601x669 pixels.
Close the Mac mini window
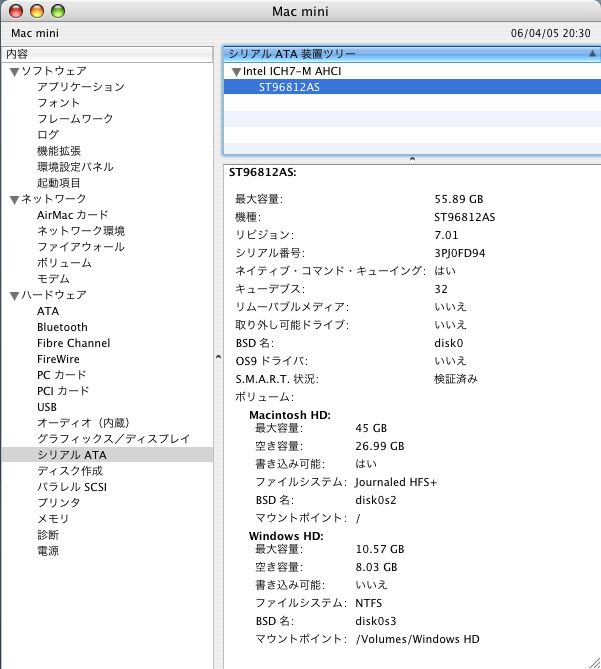pos(16,11)
